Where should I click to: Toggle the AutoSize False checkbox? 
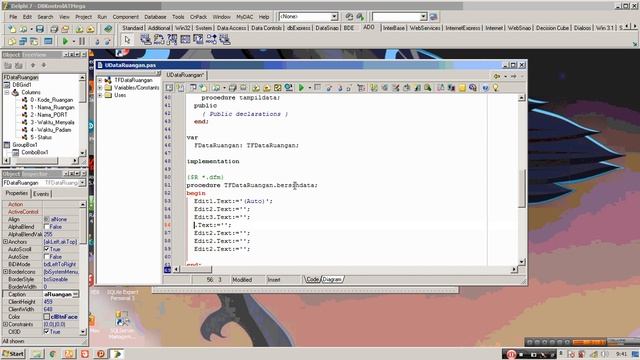click(47, 256)
